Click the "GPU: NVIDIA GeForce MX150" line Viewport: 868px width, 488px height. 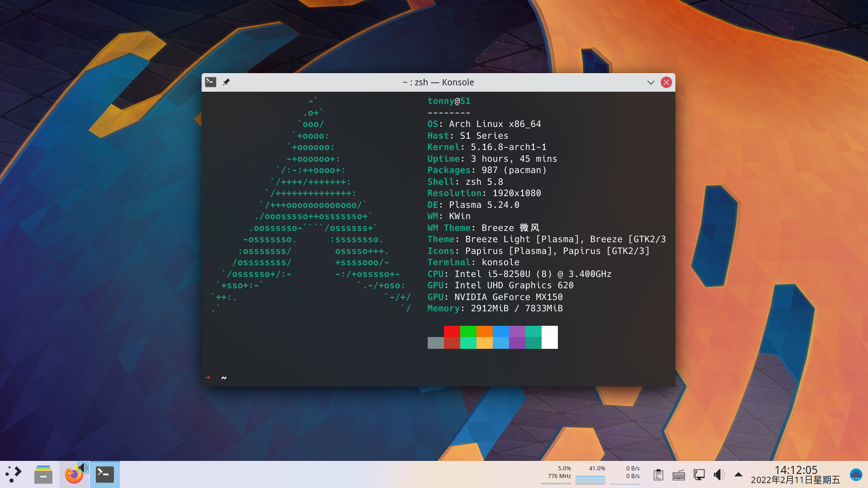click(495, 297)
